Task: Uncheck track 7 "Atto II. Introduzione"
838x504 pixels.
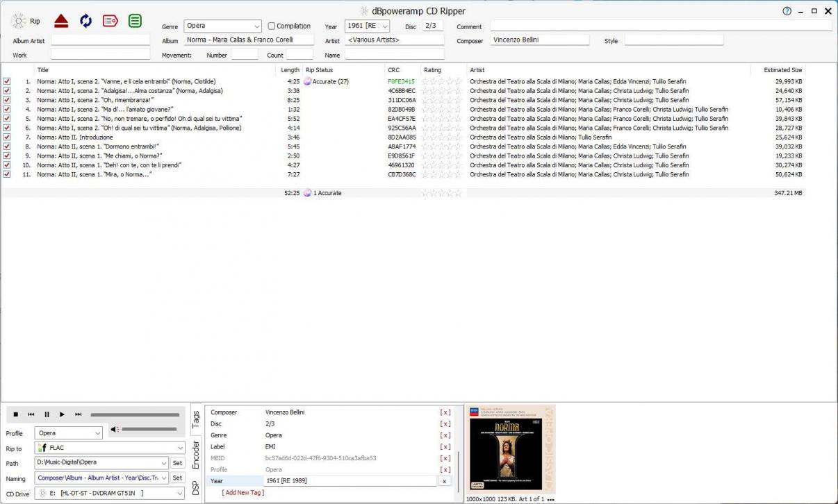Action: point(7,137)
